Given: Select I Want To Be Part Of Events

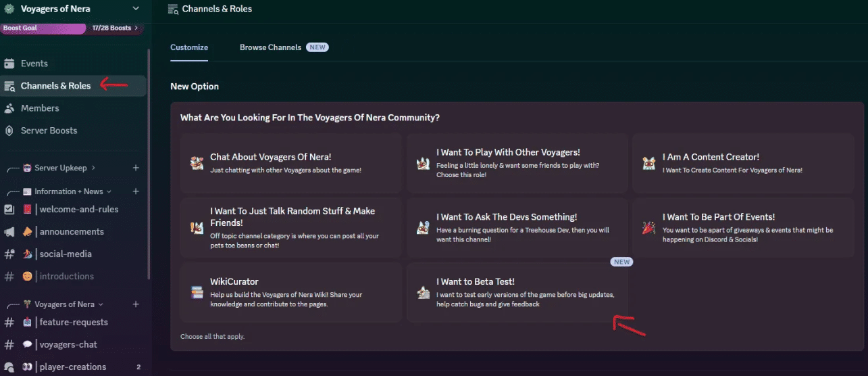Looking at the screenshot, I should tap(744, 228).
